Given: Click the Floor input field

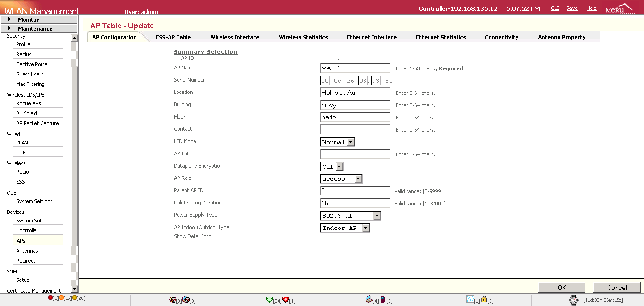Looking at the screenshot, I should [355, 117].
